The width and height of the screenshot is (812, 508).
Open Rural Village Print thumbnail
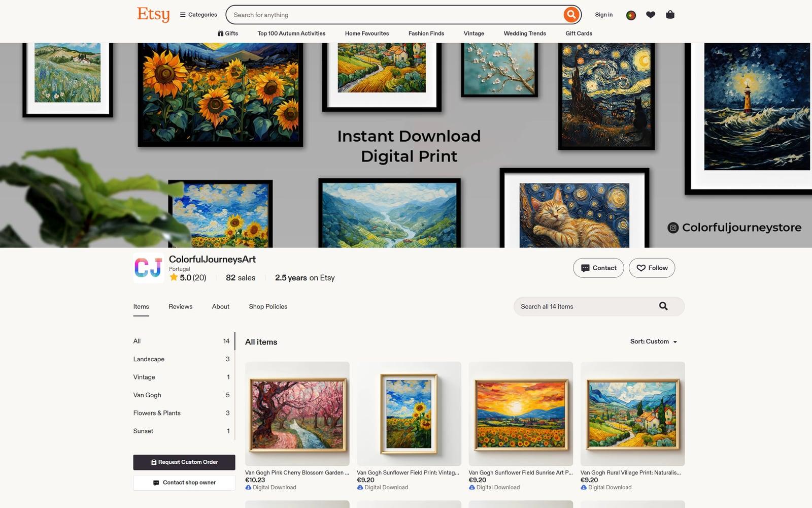point(632,414)
